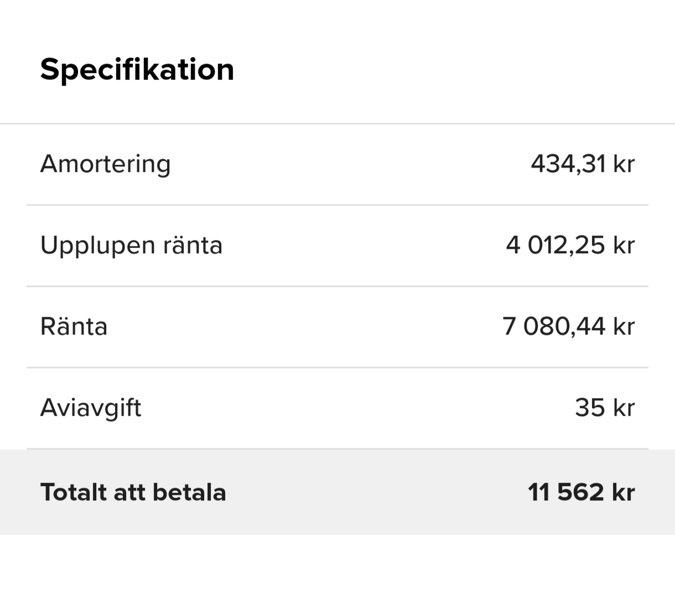The image size is (675, 616).
Task: Select the Aviavgift row
Action: [337, 408]
